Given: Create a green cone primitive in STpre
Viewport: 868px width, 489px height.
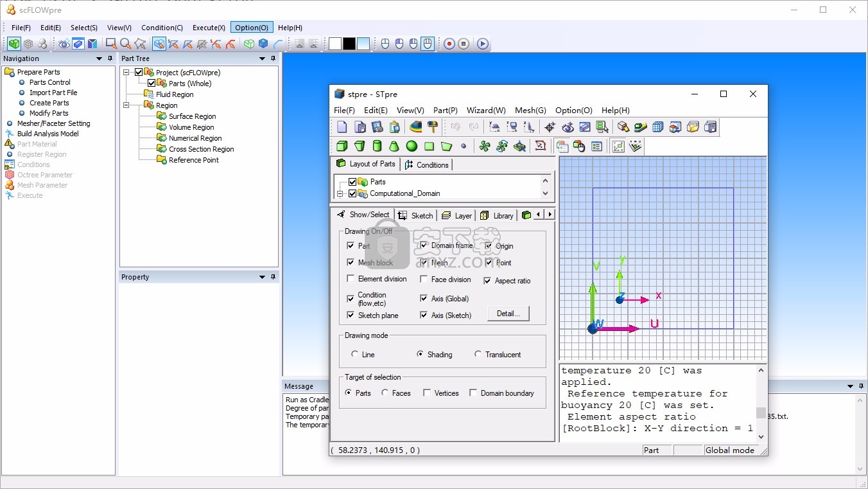Looking at the screenshot, I should [x=394, y=147].
